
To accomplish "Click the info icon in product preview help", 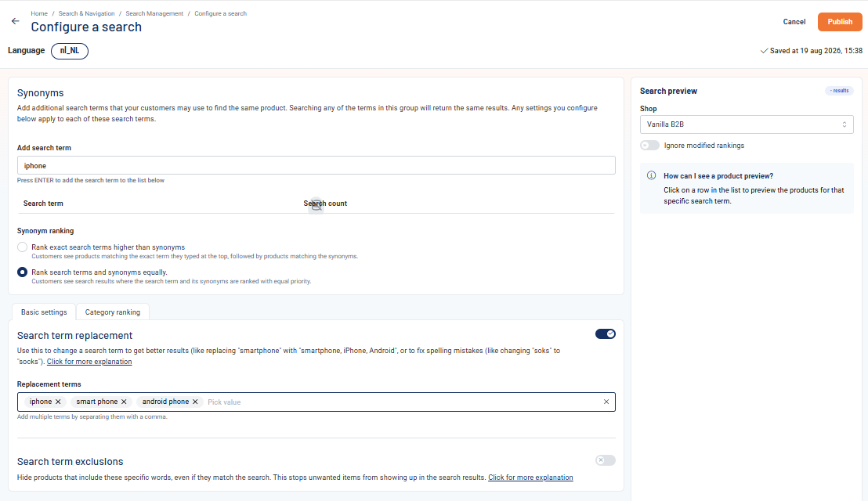I will 652,175.
